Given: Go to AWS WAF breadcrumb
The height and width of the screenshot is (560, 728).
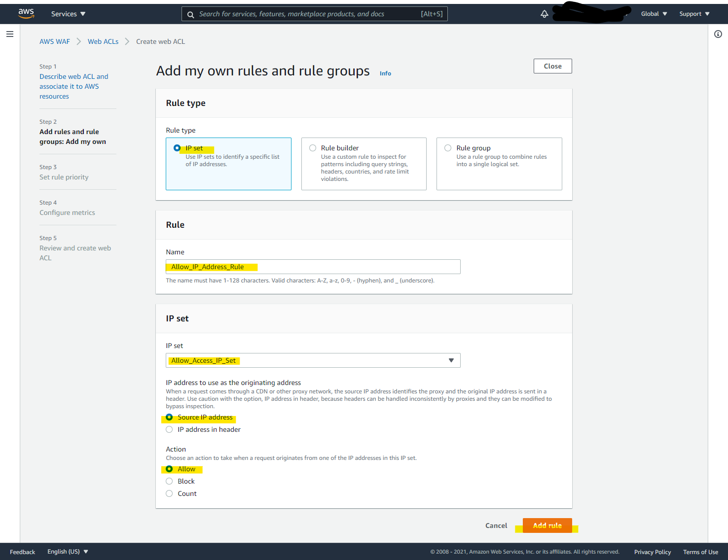Looking at the screenshot, I should point(55,41).
